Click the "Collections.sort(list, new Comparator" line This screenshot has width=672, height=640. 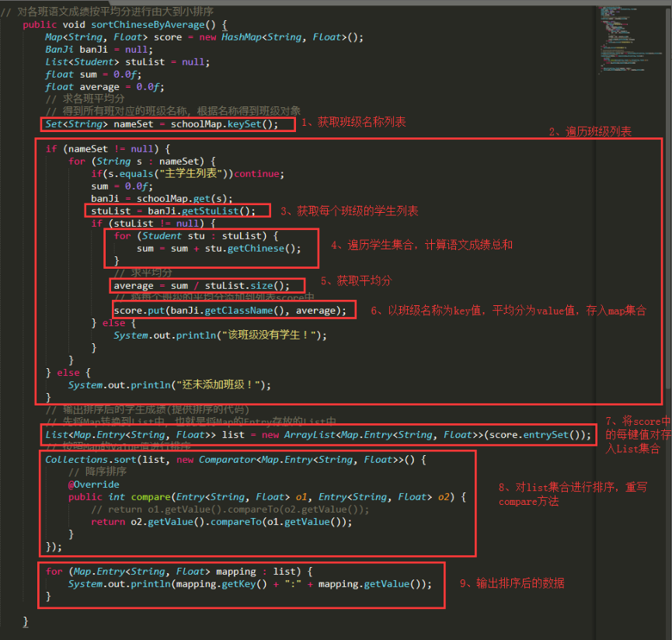point(235,460)
